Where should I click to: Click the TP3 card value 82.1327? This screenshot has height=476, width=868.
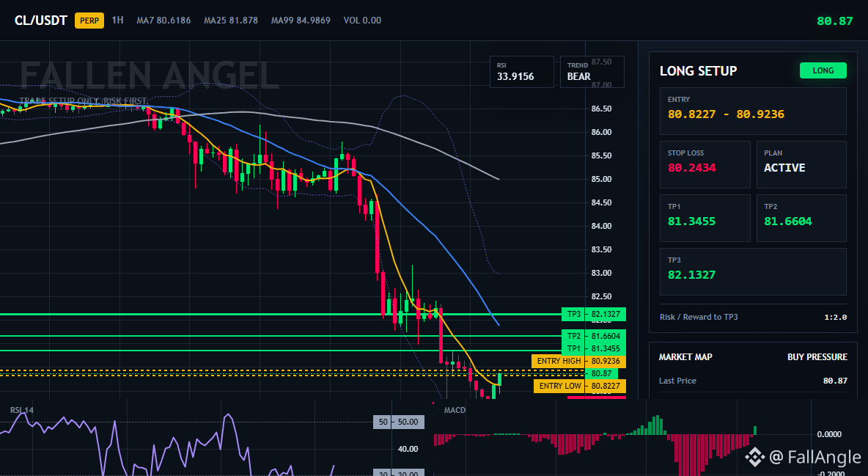tap(691, 274)
